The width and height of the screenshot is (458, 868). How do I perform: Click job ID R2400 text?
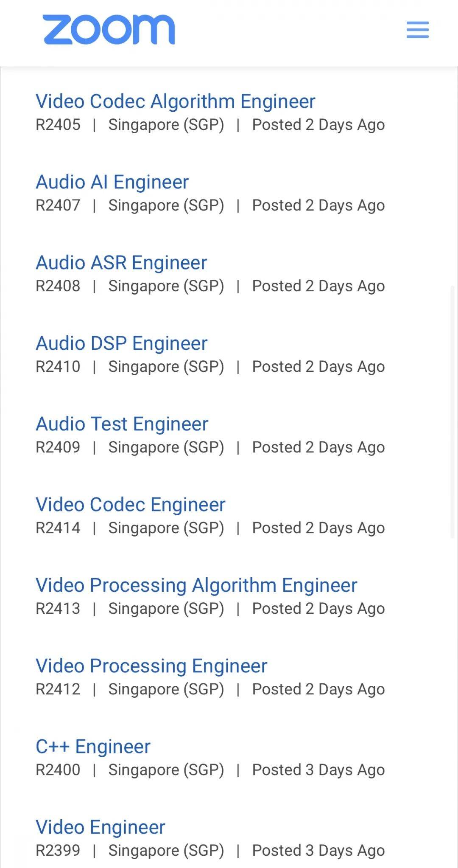pyautogui.click(x=58, y=770)
